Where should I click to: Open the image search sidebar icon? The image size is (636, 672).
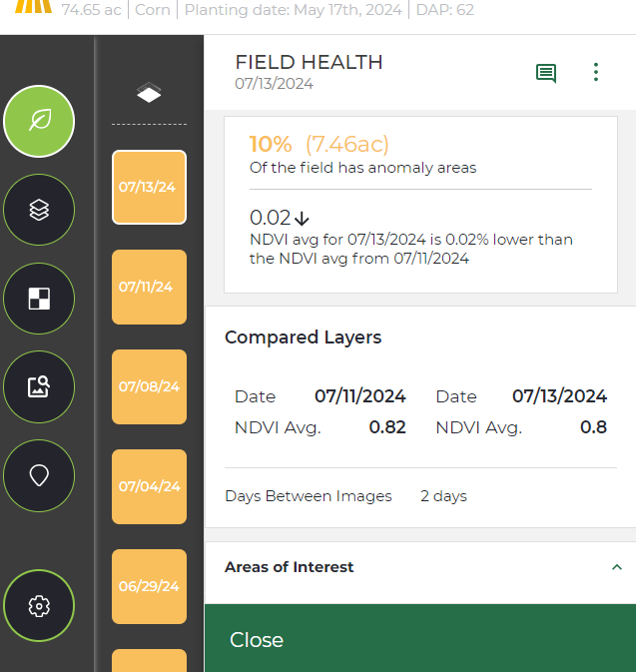(39, 386)
